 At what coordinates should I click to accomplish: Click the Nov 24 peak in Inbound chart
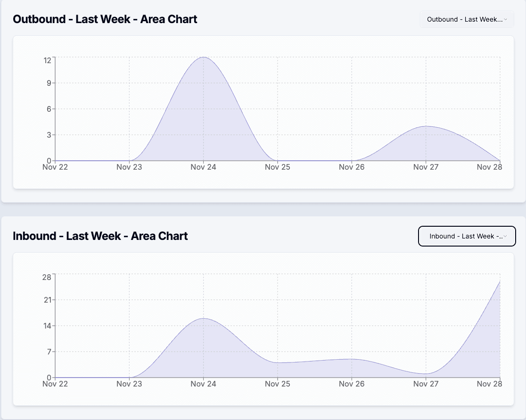[x=203, y=320]
